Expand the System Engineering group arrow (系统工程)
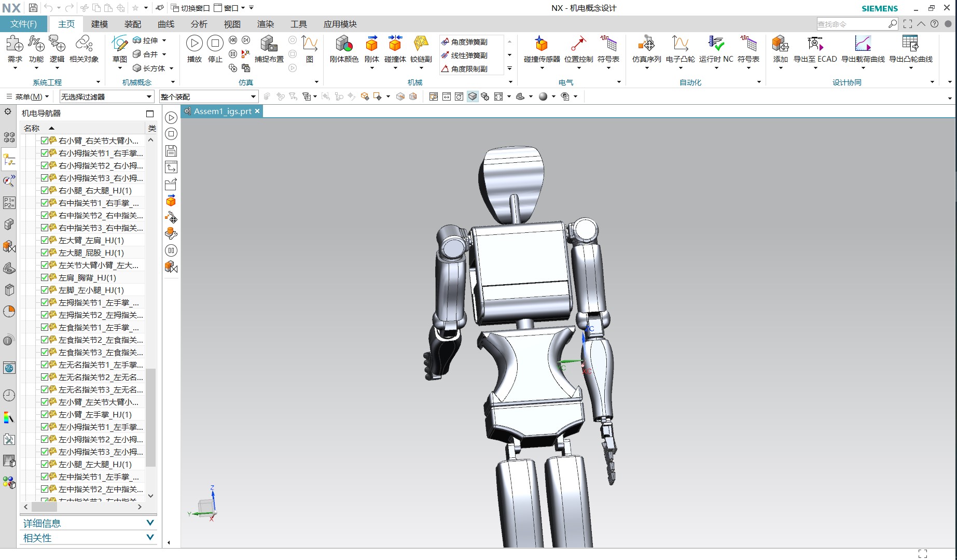This screenshot has height=560, width=957. point(98,82)
